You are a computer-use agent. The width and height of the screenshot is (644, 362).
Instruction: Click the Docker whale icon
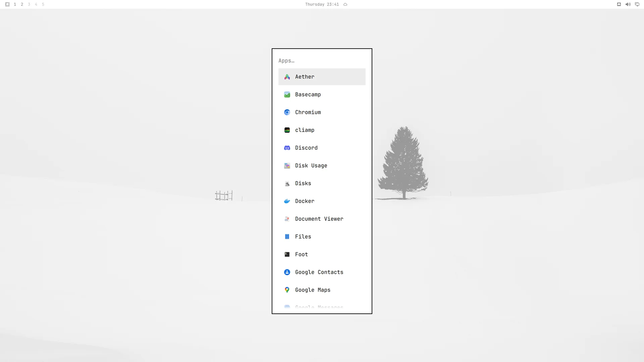[x=287, y=201]
